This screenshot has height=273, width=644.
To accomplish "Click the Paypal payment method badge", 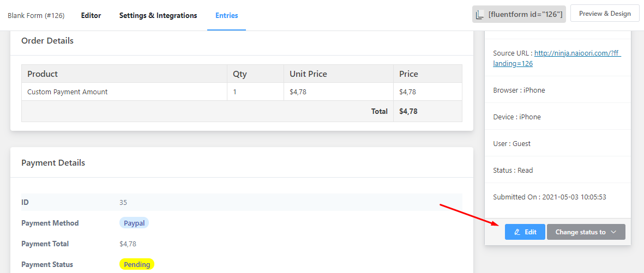I will 134,223.
